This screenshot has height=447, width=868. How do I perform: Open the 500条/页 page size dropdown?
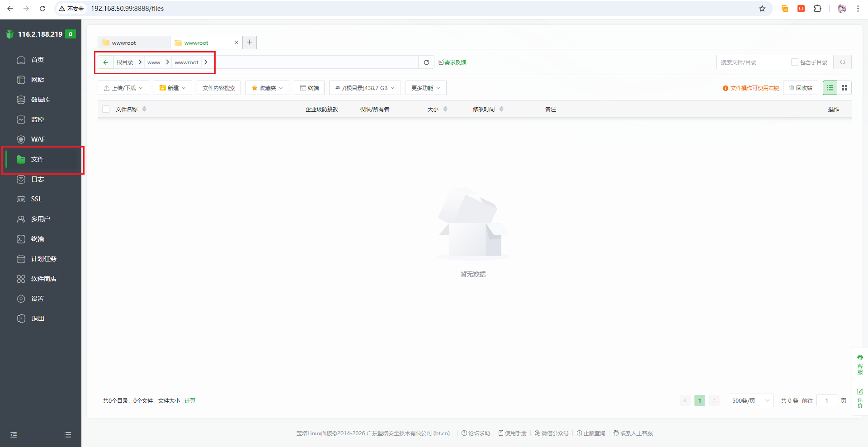click(x=751, y=400)
